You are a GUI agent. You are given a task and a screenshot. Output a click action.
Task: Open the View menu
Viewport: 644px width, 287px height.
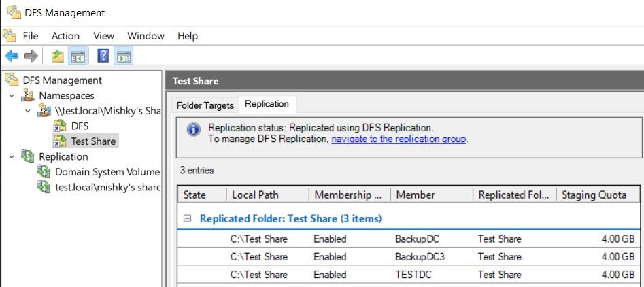pos(103,36)
